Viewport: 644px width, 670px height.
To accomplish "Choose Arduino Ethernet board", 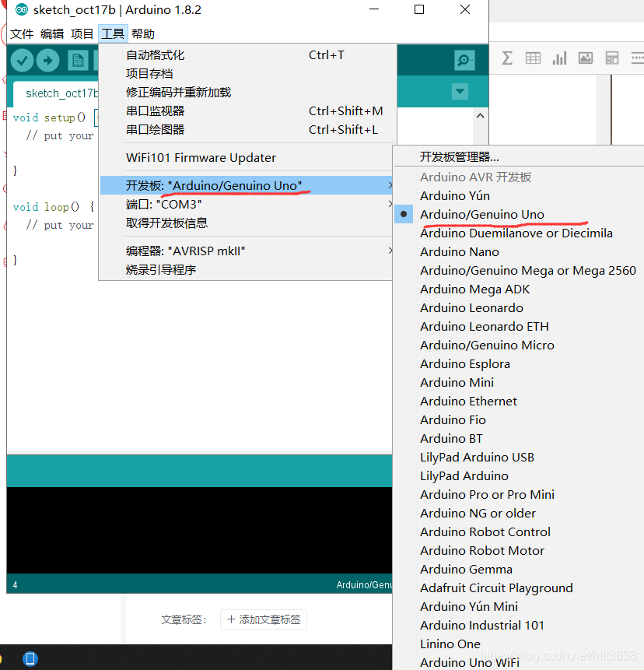I will coord(519,402).
